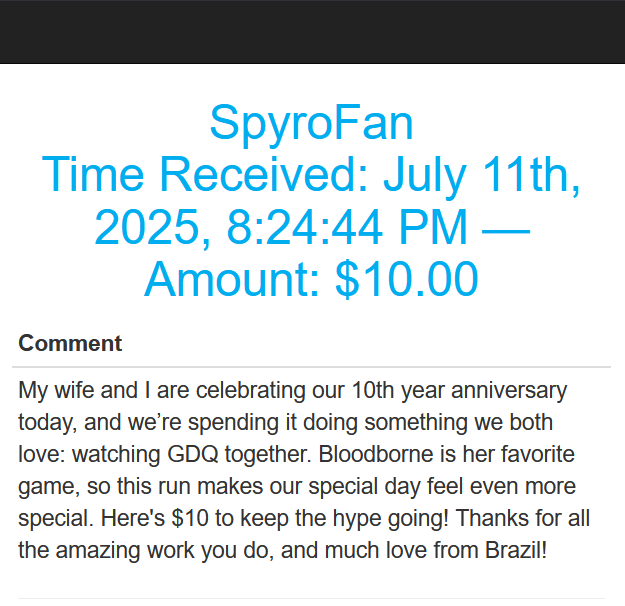This screenshot has height=606, width=625.
Task: Click the em dash after PM
Action: tap(506, 231)
